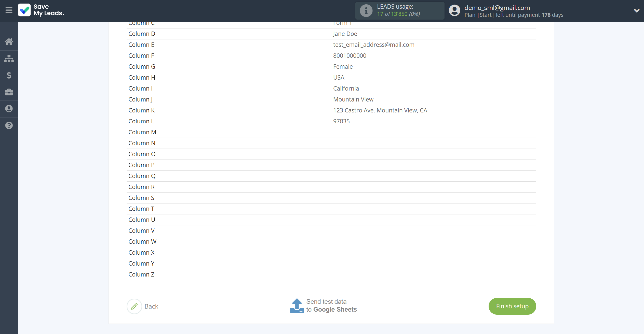Click the Column O label
This screenshot has width=644, height=334.
coord(142,154)
